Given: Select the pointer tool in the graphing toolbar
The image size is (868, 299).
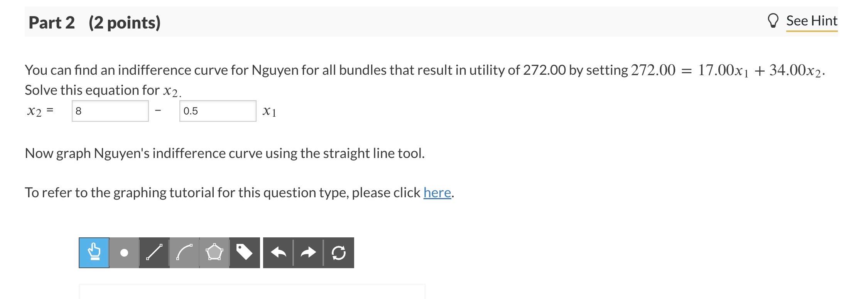Looking at the screenshot, I should 94,253.
